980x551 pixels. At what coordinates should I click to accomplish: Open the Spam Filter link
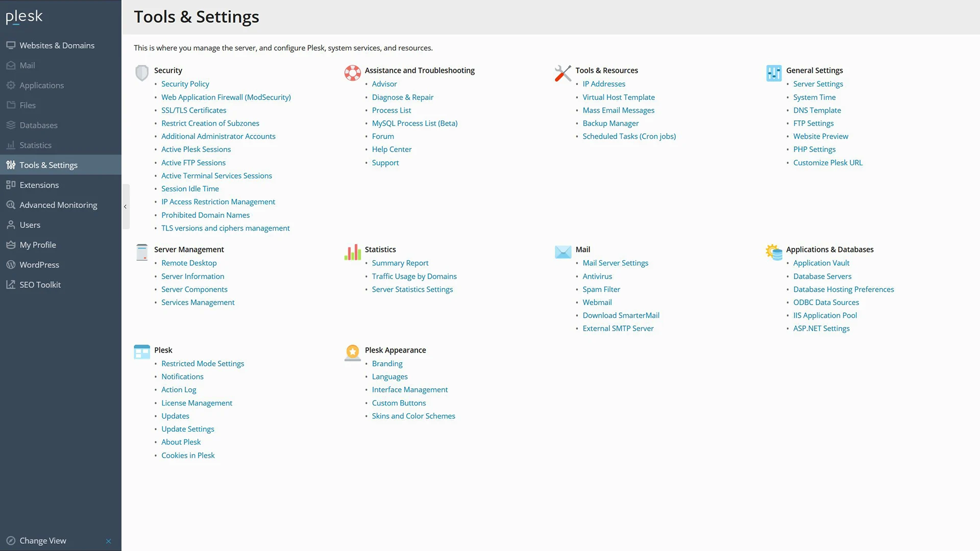click(601, 289)
